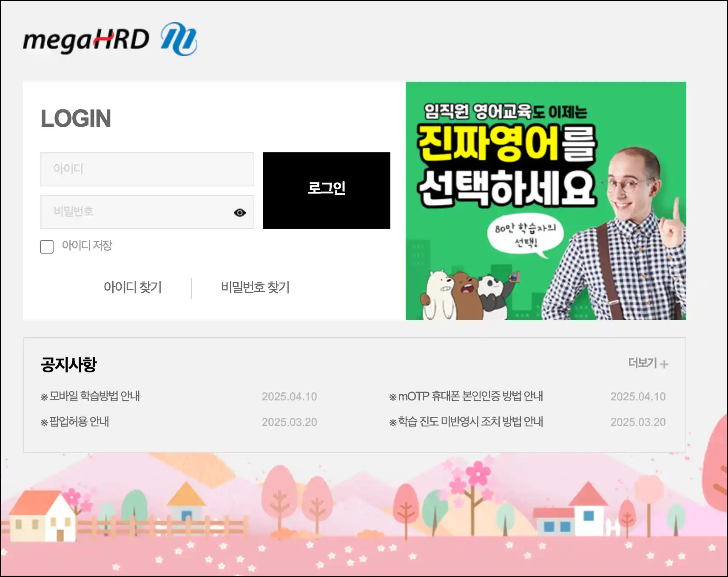Click date 2025.03.20 beside 학습 진도 notice
This screenshot has width=728, height=577.
pos(638,422)
